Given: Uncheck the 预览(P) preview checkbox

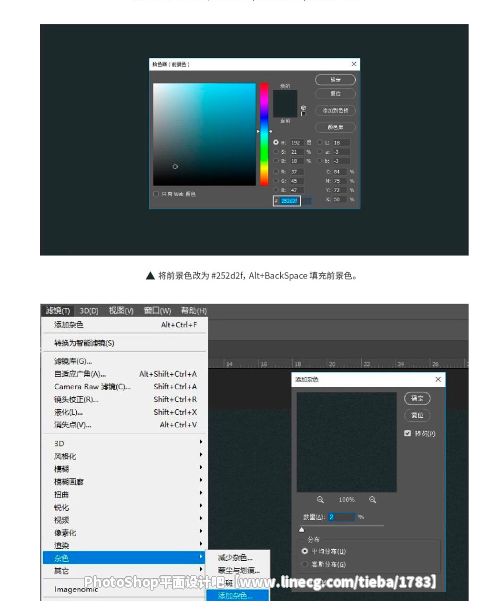Looking at the screenshot, I should click(x=407, y=433).
